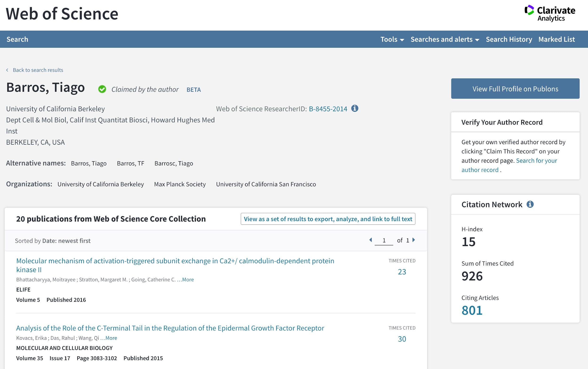Click the back chevron before search results
The image size is (588, 369).
pos(7,70)
